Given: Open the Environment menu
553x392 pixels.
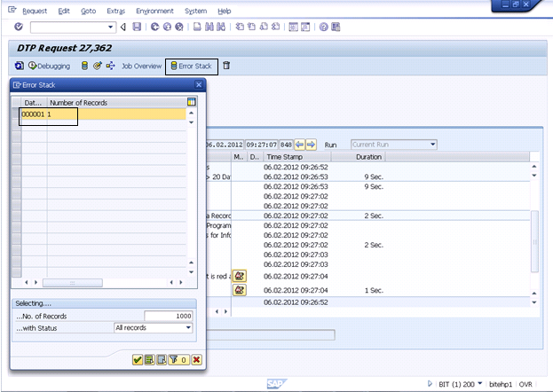Looking at the screenshot, I should click(154, 11).
